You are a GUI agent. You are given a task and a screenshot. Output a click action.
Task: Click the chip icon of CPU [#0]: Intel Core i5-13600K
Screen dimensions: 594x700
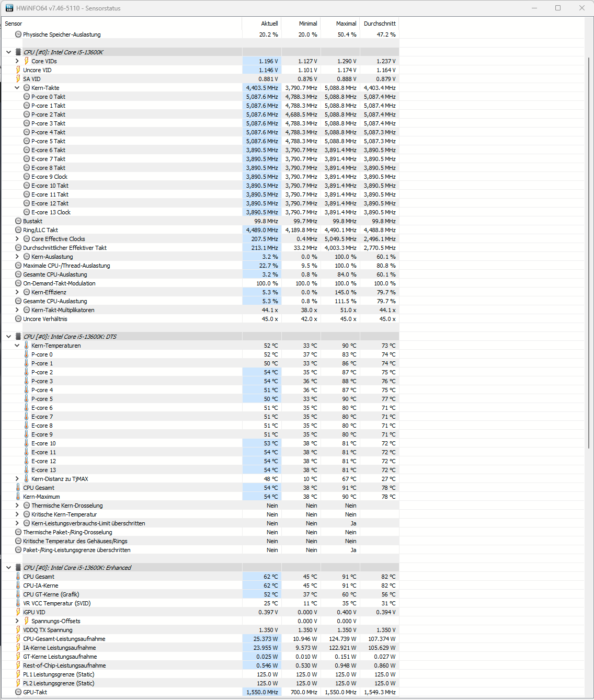[x=18, y=52]
